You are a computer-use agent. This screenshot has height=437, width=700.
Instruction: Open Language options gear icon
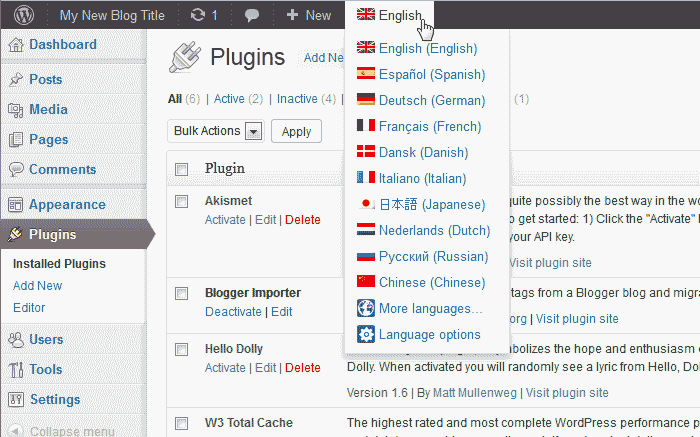coord(365,334)
